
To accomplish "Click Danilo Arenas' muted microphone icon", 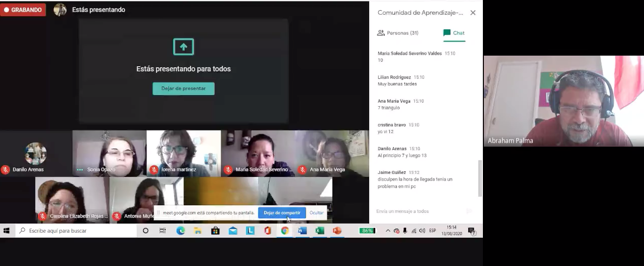I will coord(6,169).
